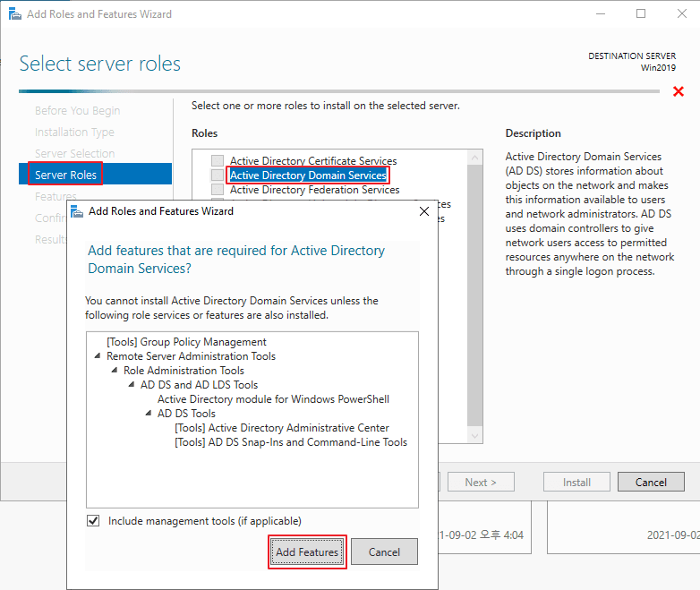The image size is (700, 590).
Task: Select Active Directory Federation Services role
Action: (x=315, y=190)
